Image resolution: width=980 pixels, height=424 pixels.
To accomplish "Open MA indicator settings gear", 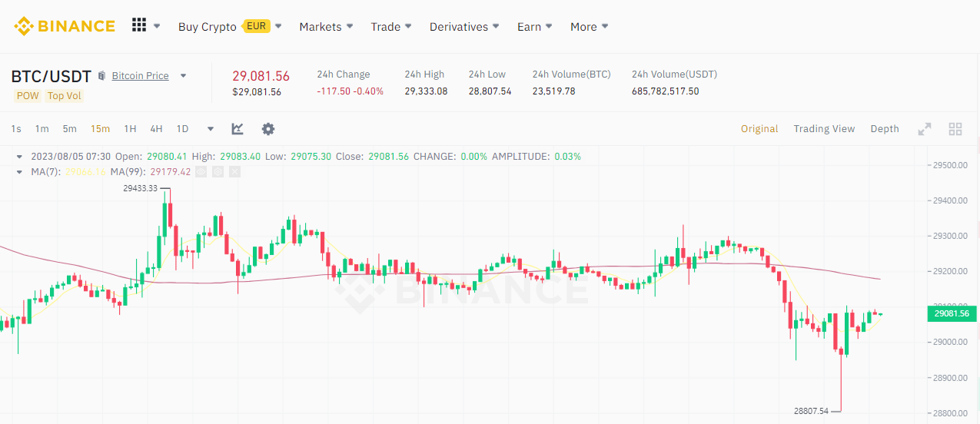I will pos(218,172).
